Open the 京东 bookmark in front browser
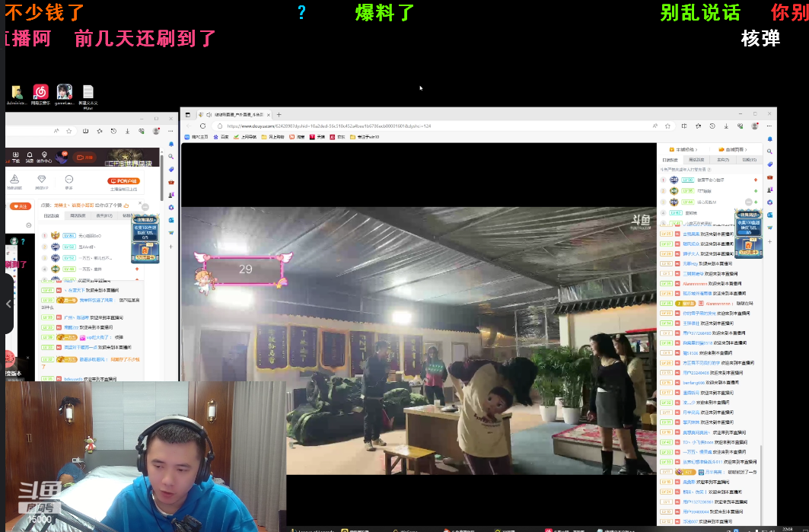This screenshot has height=532, width=809. [338, 137]
